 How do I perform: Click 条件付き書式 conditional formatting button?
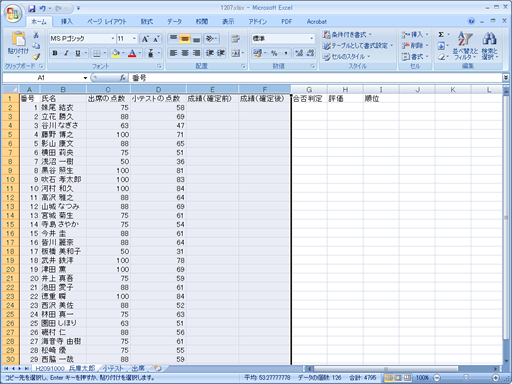[x=347, y=34]
